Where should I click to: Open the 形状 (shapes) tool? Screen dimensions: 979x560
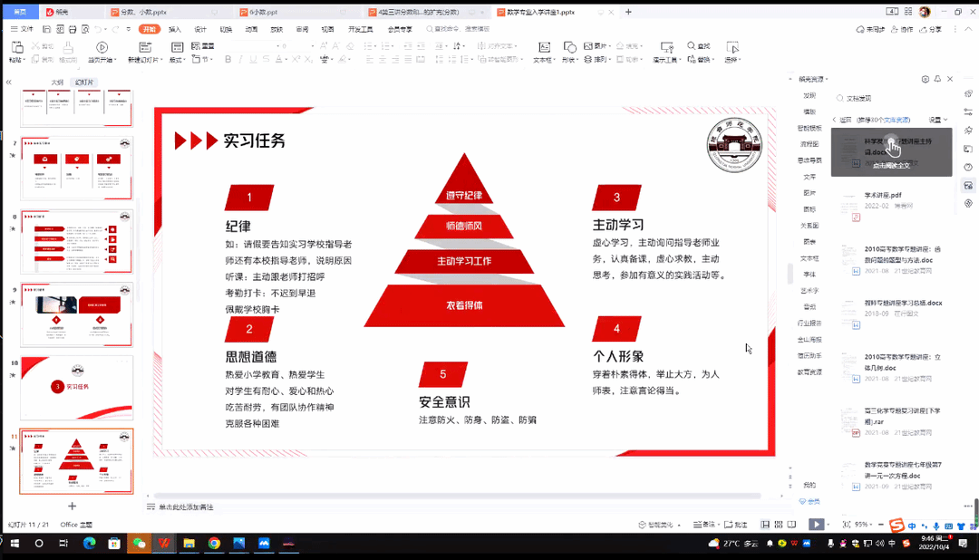pyautogui.click(x=568, y=46)
